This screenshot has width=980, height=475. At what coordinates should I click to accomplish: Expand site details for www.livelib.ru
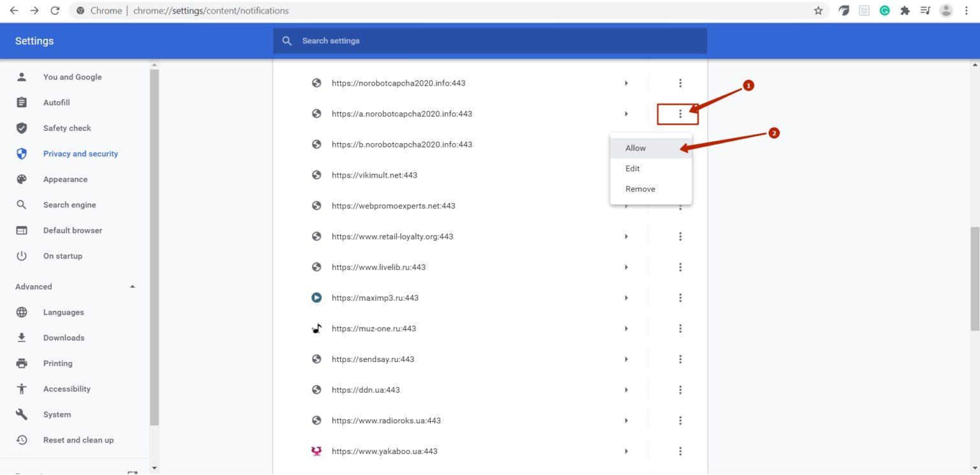(x=627, y=267)
